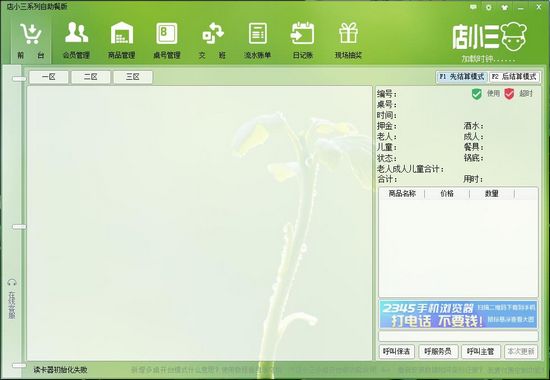Image resolution: width=550 pixels, height=380 pixels.
Task: Open 现场抽奖 gift lottery icon
Action: (x=348, y=33)
